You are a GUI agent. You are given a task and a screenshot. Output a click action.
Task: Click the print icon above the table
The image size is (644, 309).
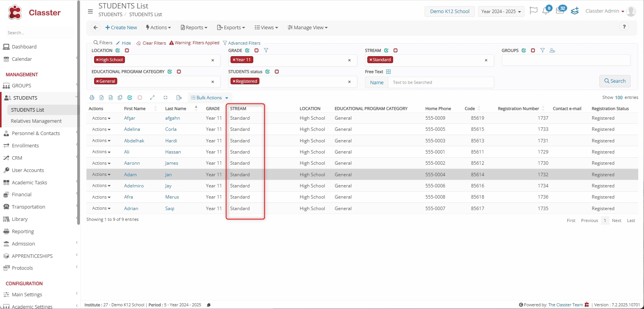[x=92, y=98]
